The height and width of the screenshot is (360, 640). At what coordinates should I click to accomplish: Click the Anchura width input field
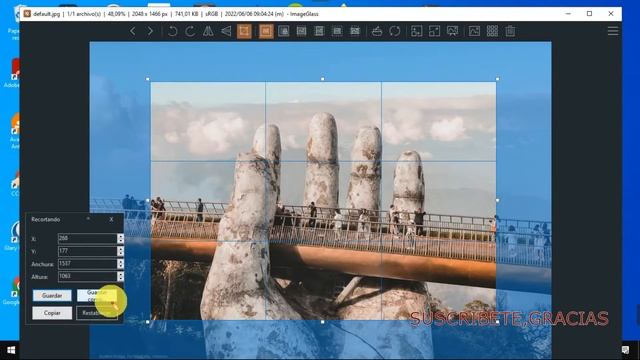click(x=87, y=264)
